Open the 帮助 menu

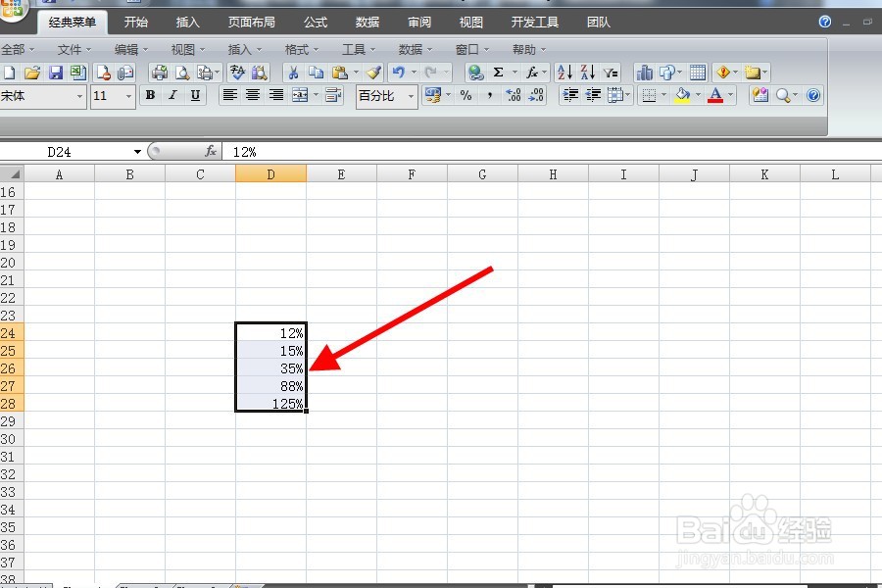529,50
